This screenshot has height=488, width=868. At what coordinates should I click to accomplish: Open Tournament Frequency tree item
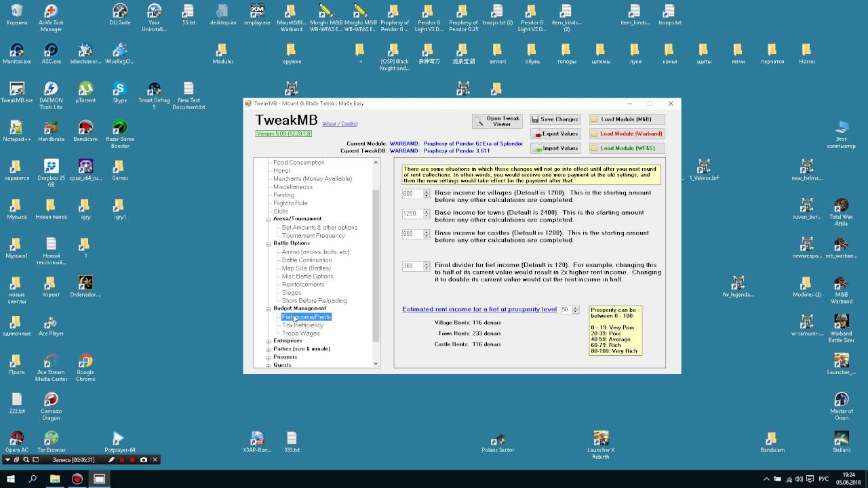click(313, 236)
